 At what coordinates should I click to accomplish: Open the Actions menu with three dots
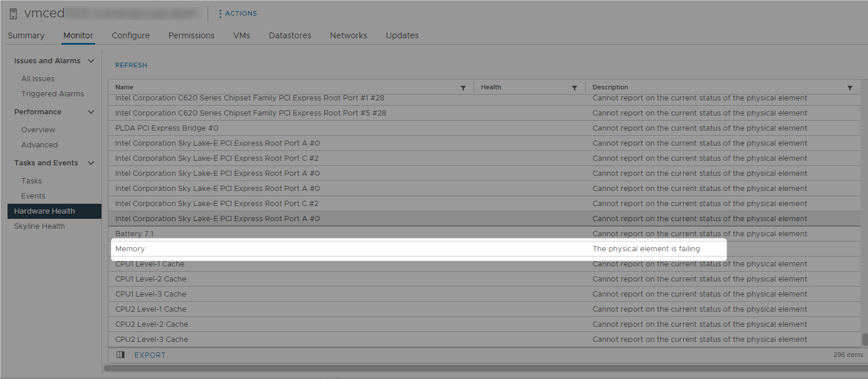point(238,13)
